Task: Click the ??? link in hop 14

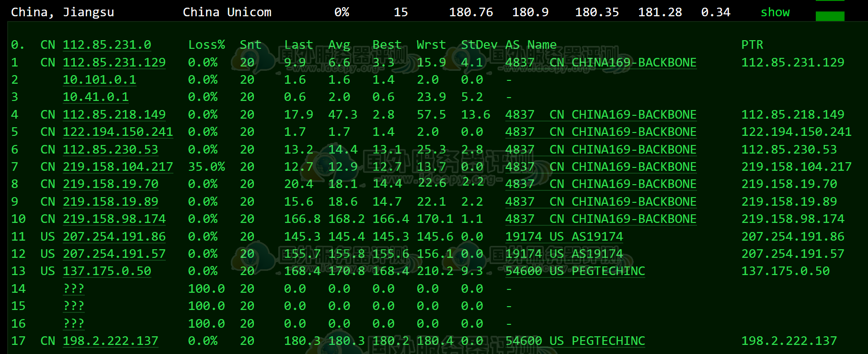Action: pyautogui.click(x=74, y=289)
